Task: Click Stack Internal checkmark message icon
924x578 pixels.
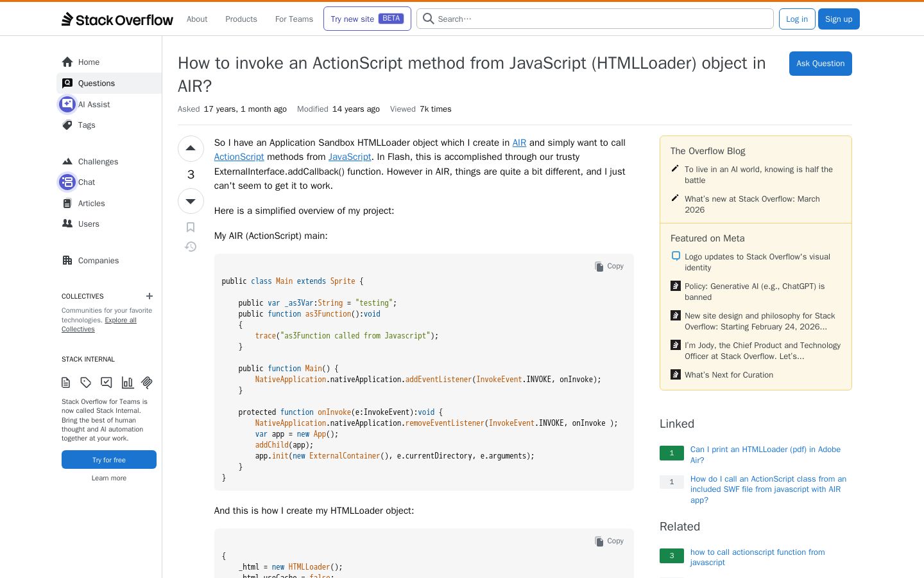Action: [x=107, y=383]
